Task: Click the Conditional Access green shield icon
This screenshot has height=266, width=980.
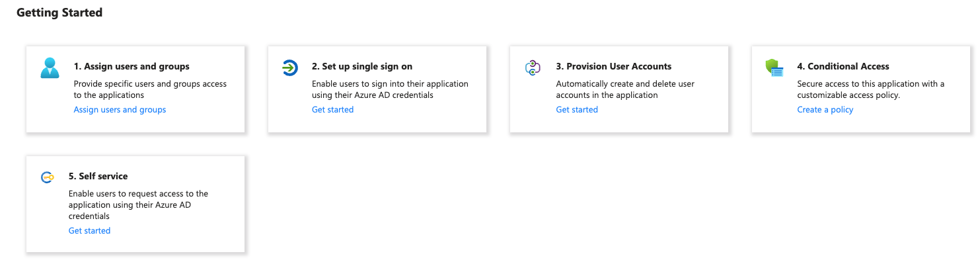Action: pyautogui.click(x=774, y=67)
